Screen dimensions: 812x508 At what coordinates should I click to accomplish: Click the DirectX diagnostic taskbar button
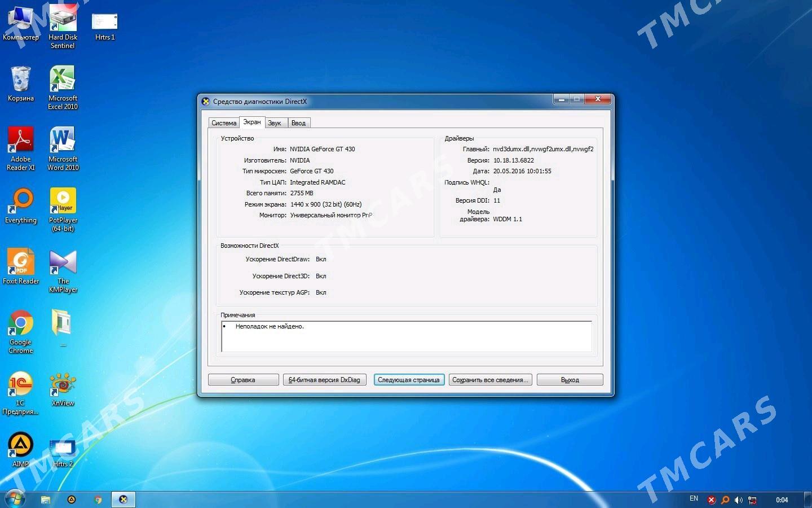(x=123, y=500)
